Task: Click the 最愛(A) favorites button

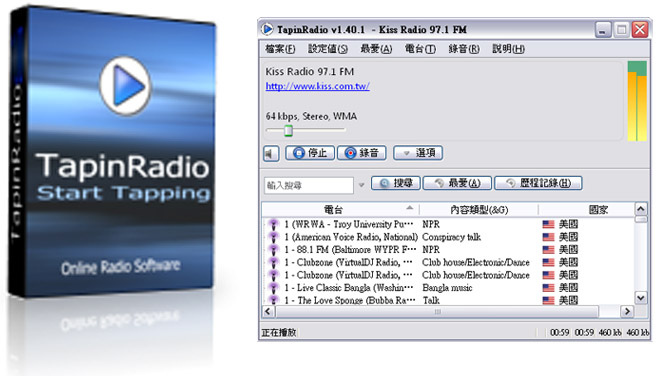Action: pos(457,183)
